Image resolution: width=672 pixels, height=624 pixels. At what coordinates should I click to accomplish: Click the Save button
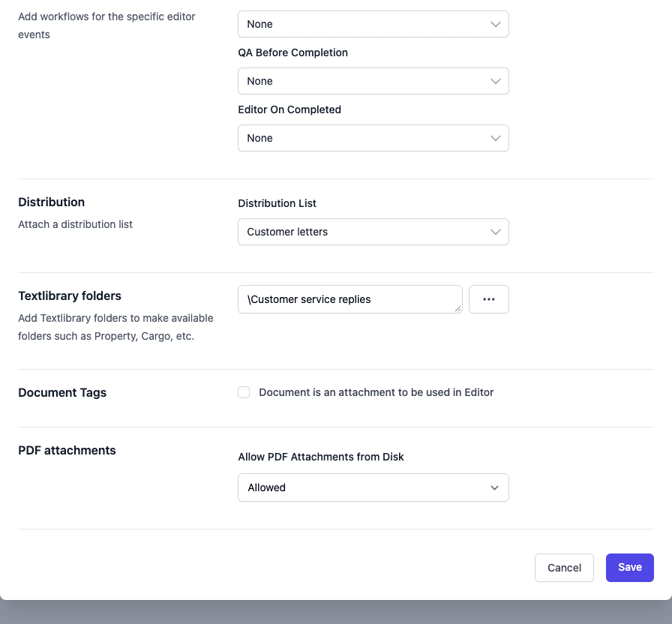(629, 568)
